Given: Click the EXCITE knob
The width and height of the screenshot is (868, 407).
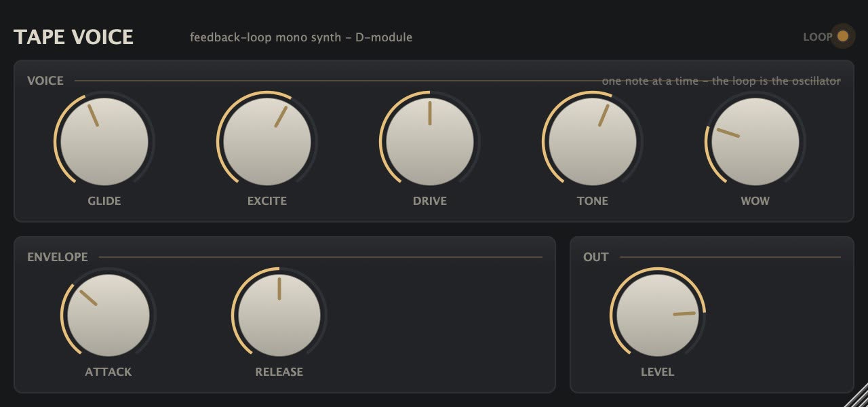Looking at the screenshot, I should (x=267, y=142).
